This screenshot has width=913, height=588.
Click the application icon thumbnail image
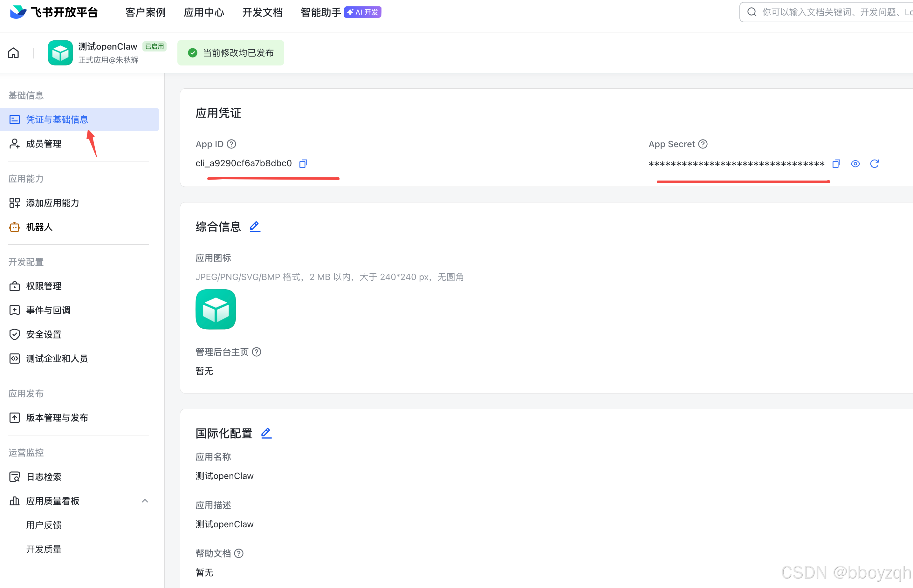[x=216, y=309]
